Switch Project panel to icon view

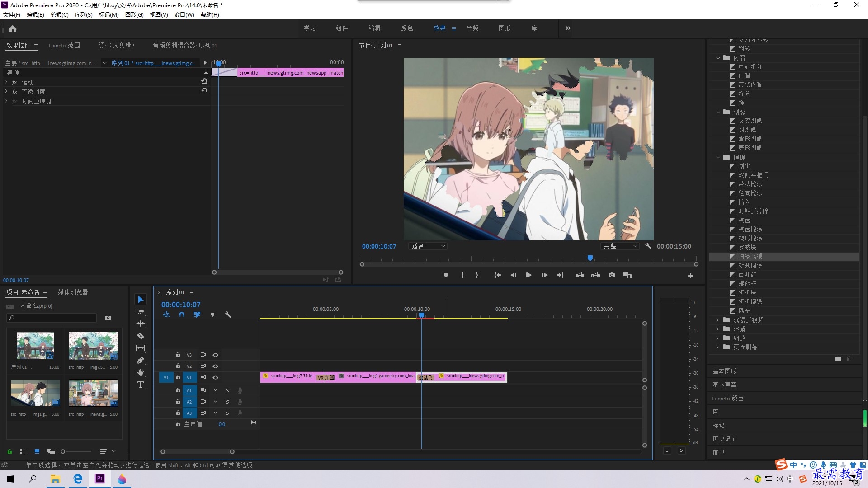37,451
